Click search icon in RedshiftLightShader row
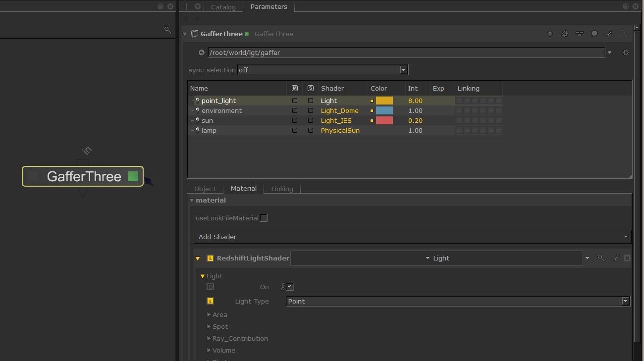The width and height of the screenshot is (644, 361). [601, 258]
